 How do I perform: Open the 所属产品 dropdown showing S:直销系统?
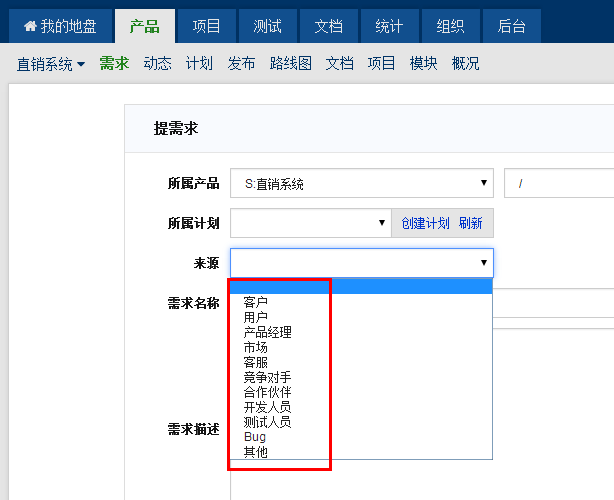[x=362, y=183]
